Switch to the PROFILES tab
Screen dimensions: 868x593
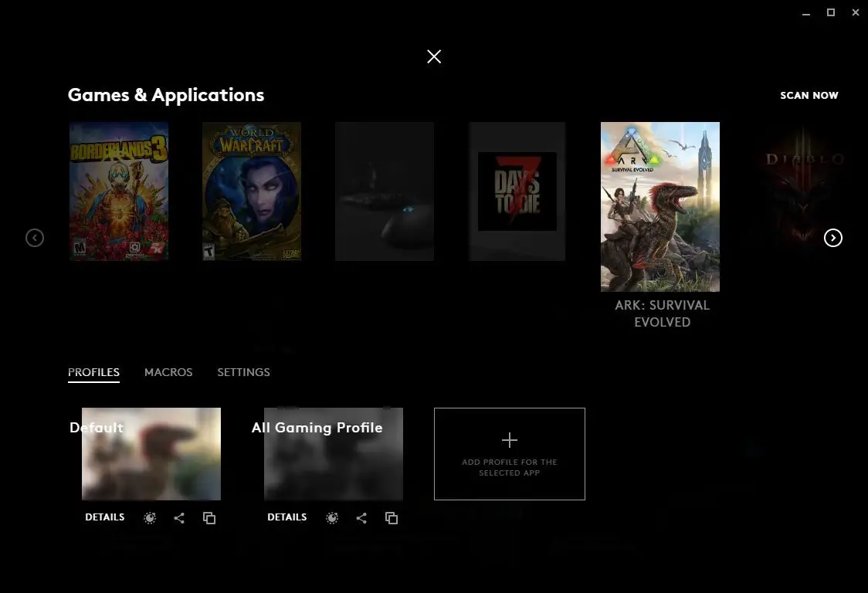point(93,372)
